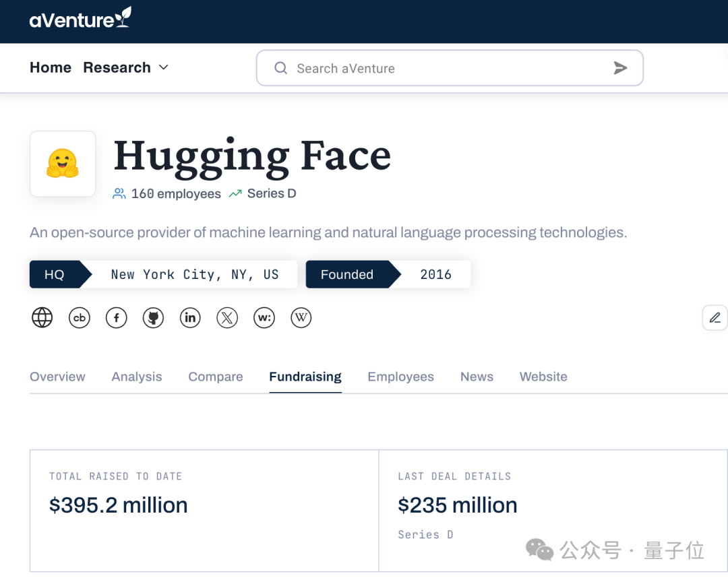Click the '$235 million' last deal value
The width and height of the screenshot is (728, 580).
coord(457,505)
